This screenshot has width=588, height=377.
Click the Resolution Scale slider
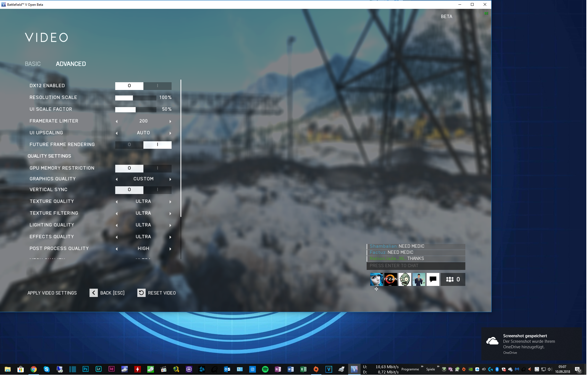(x=136, y=98)
